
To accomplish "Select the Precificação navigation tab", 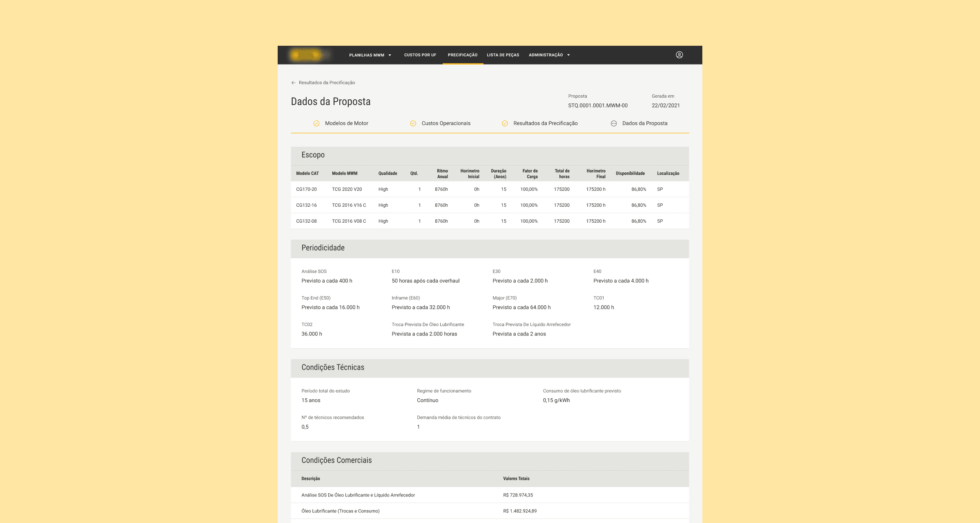I will [x=462, y=55].
